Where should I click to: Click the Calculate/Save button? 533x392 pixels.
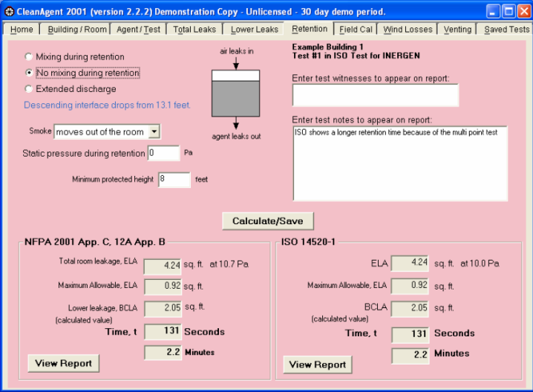tap(268, 221)
